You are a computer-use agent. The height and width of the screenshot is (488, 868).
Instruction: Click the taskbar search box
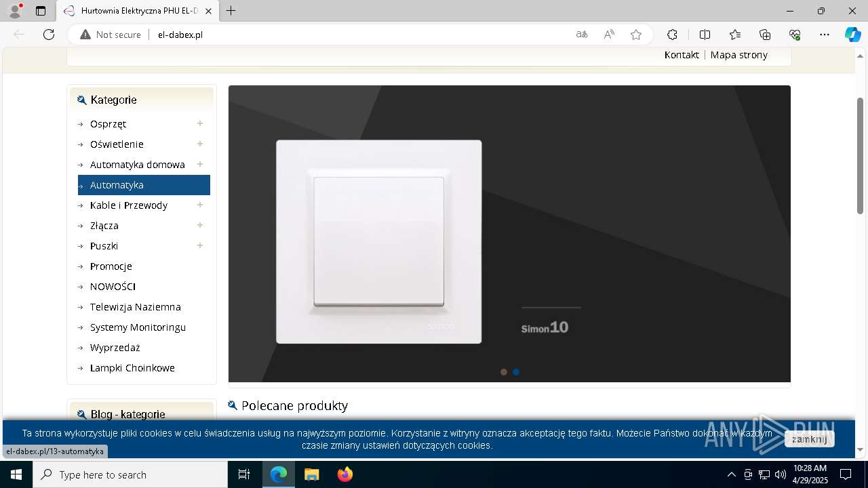point(130,474)
